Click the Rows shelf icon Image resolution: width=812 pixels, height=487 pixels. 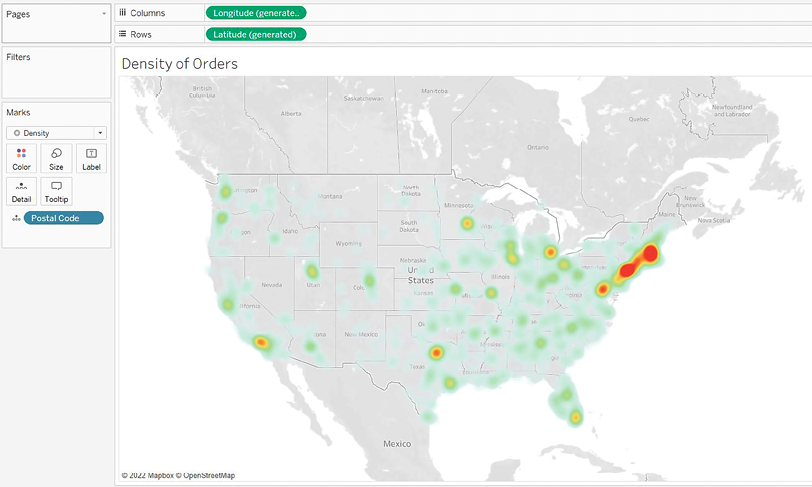122,34
